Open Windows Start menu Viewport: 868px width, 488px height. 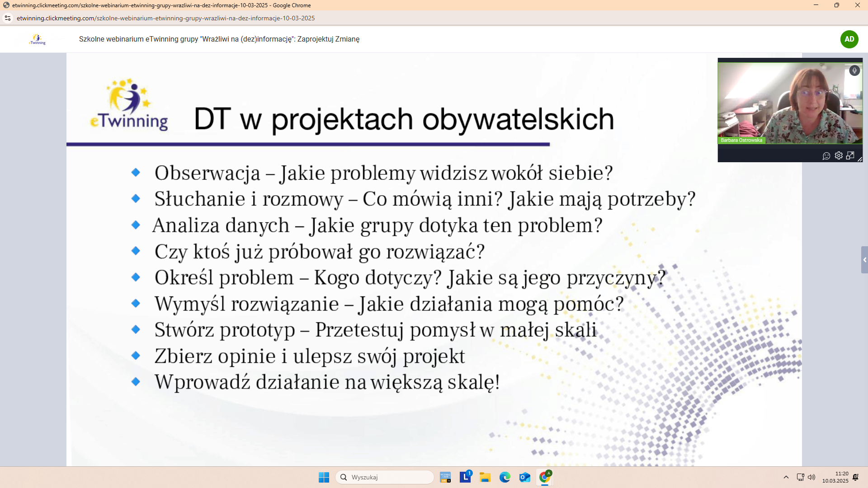[x=324, y=477]
